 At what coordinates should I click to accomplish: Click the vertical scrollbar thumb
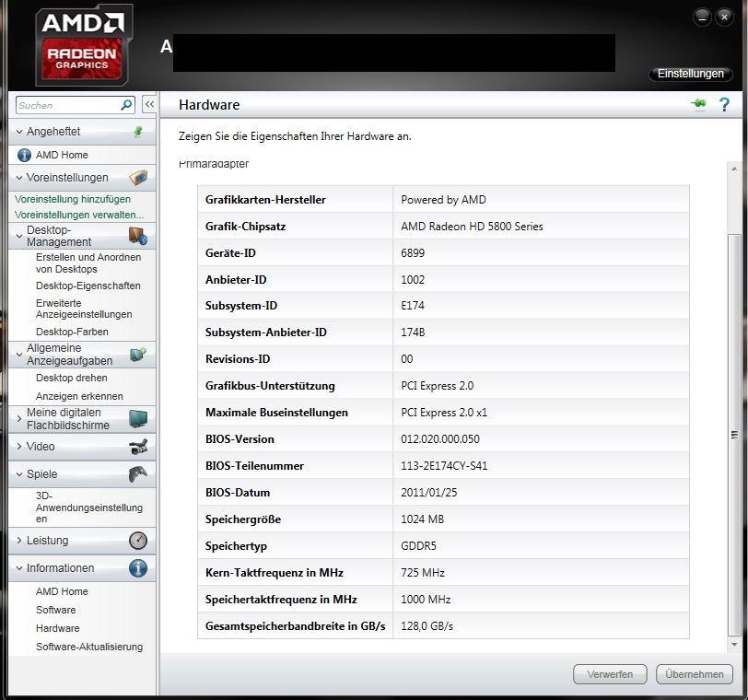click(734, 435)
